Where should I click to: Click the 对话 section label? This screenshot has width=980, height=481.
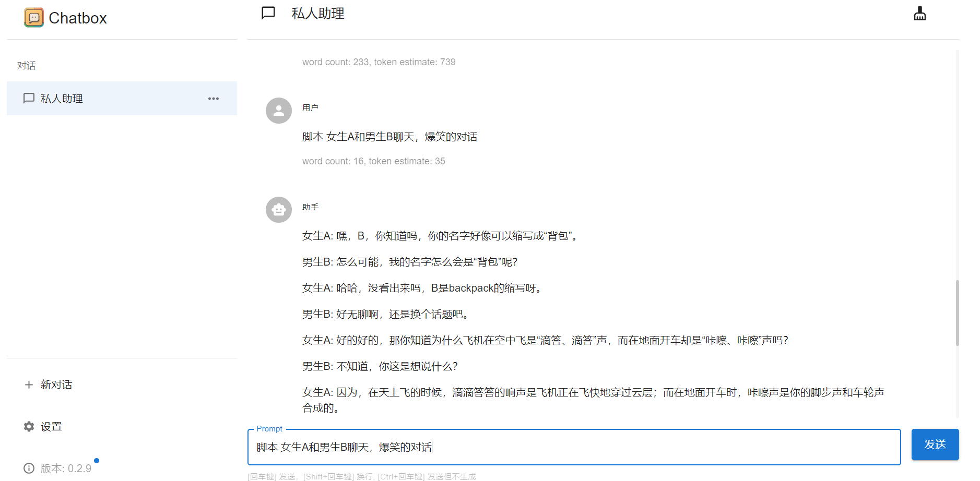point(27,65)
